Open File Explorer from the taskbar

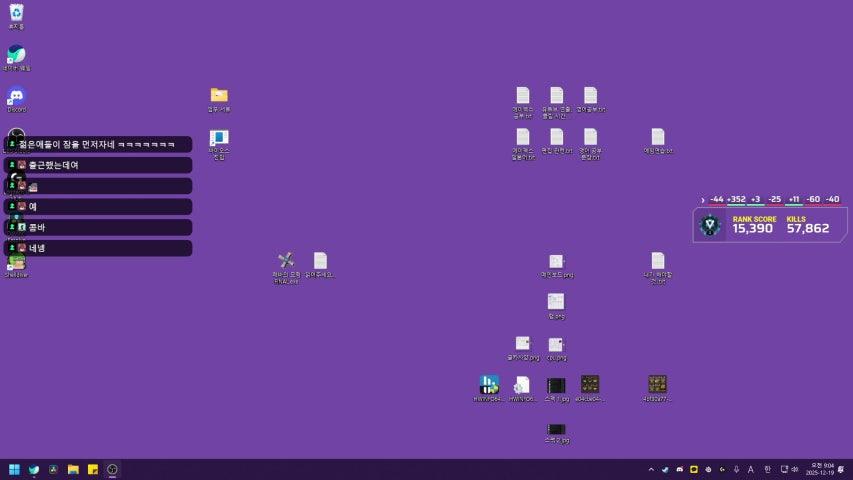point(73,469)
